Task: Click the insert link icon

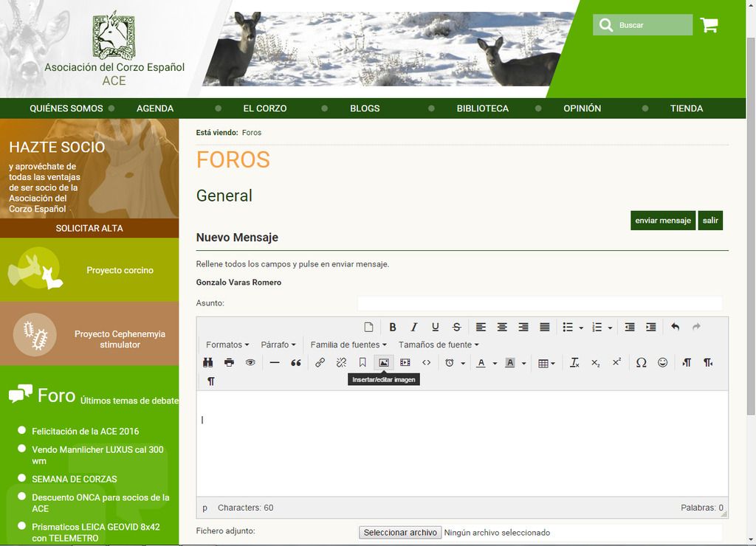Action: point(320,362)
